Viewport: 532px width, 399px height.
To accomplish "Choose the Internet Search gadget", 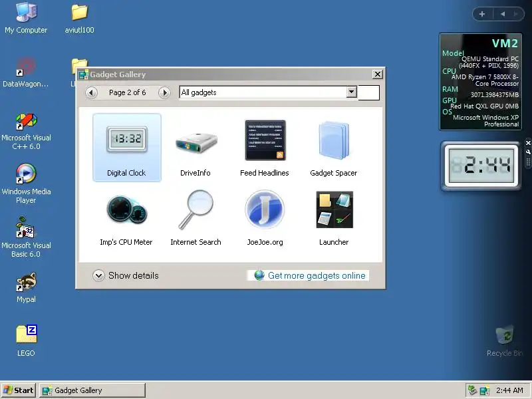I will tap(196, 219).
